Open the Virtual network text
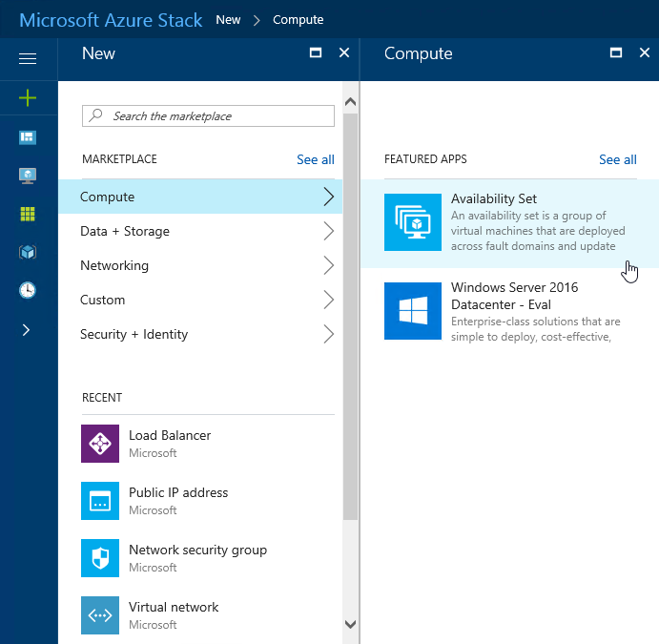659x644 pixels. point(174,607)
